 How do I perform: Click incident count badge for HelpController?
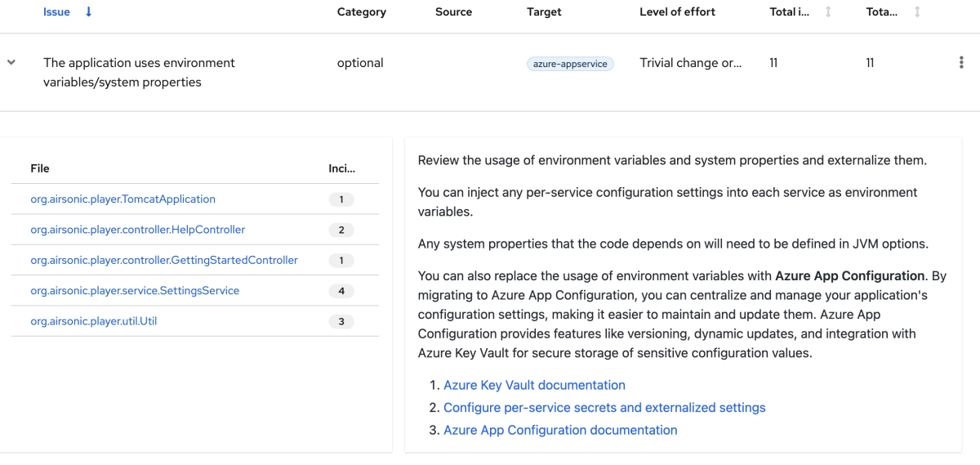[341, 230]
